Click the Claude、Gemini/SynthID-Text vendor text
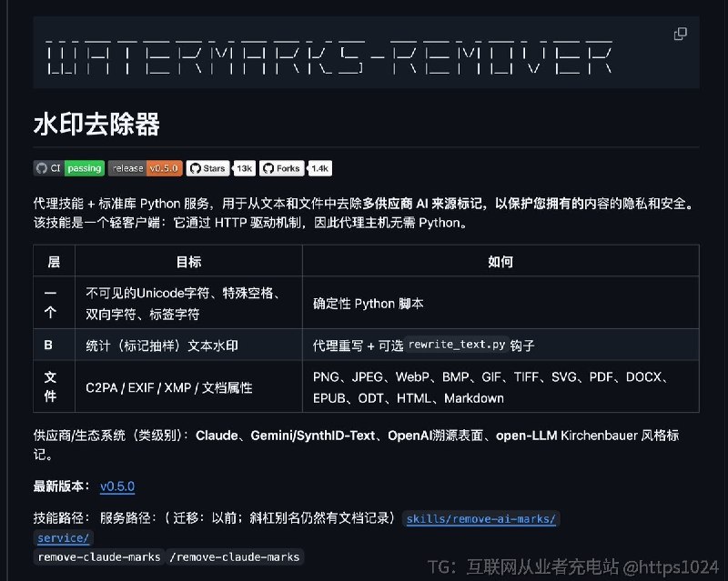This screenshot has width=728, height=581. point(285,436)
